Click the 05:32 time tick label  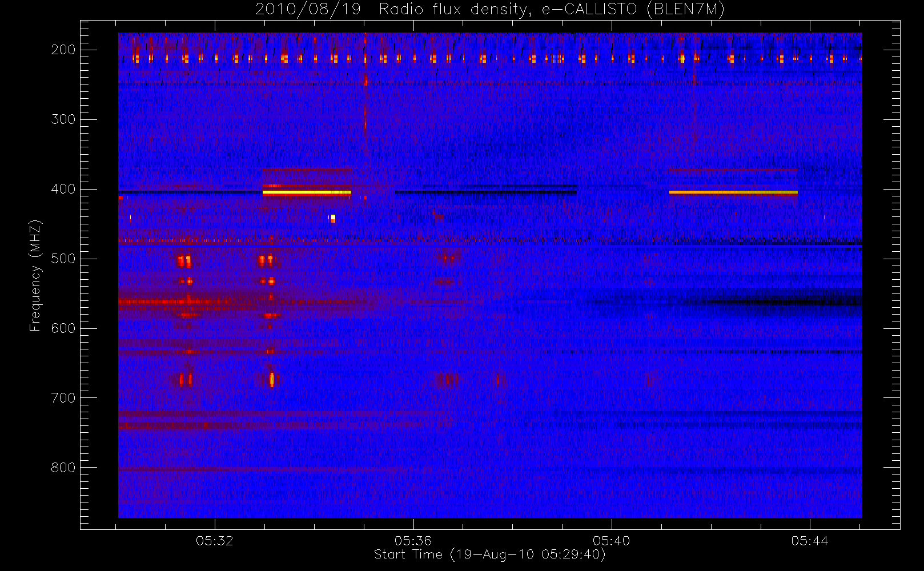[215, 541]
